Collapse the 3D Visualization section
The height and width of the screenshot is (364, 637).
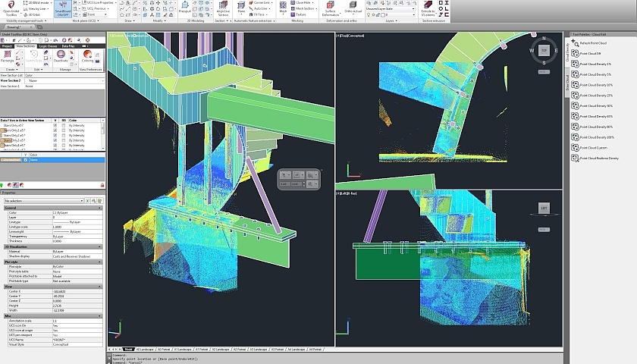point(99,246)
